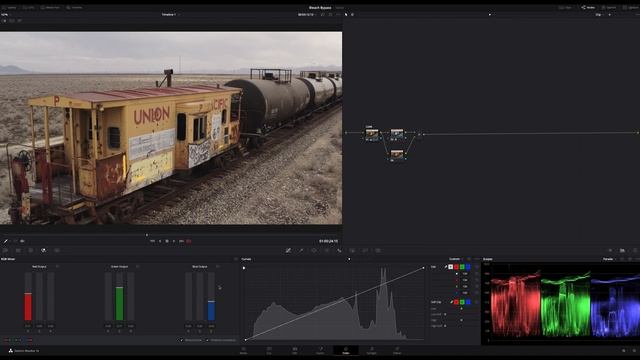Viewport: 640px width, 360px height.
Task: Open the Power Window palette icon
Action: pos(314,250)
